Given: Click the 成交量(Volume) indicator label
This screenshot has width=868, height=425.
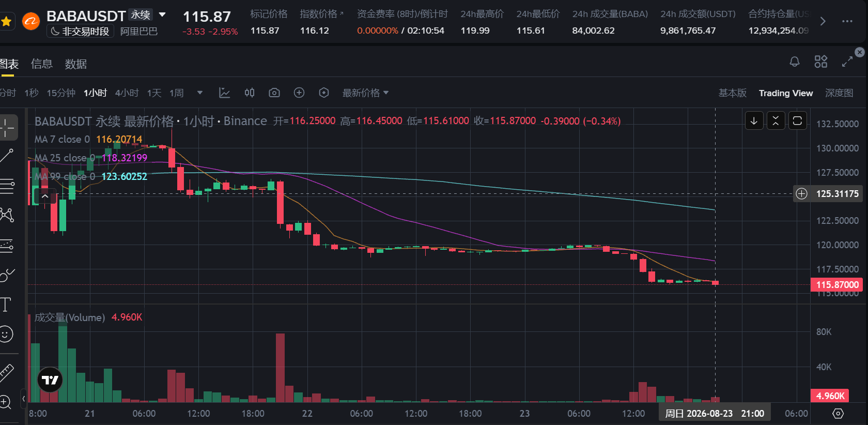Looking at the screenshot, I should (70, 317).
